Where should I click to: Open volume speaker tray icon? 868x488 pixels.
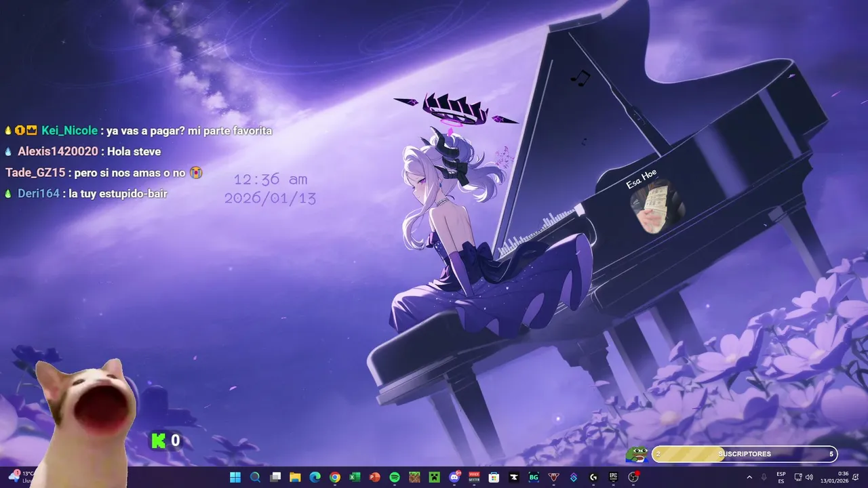[809, 477]
